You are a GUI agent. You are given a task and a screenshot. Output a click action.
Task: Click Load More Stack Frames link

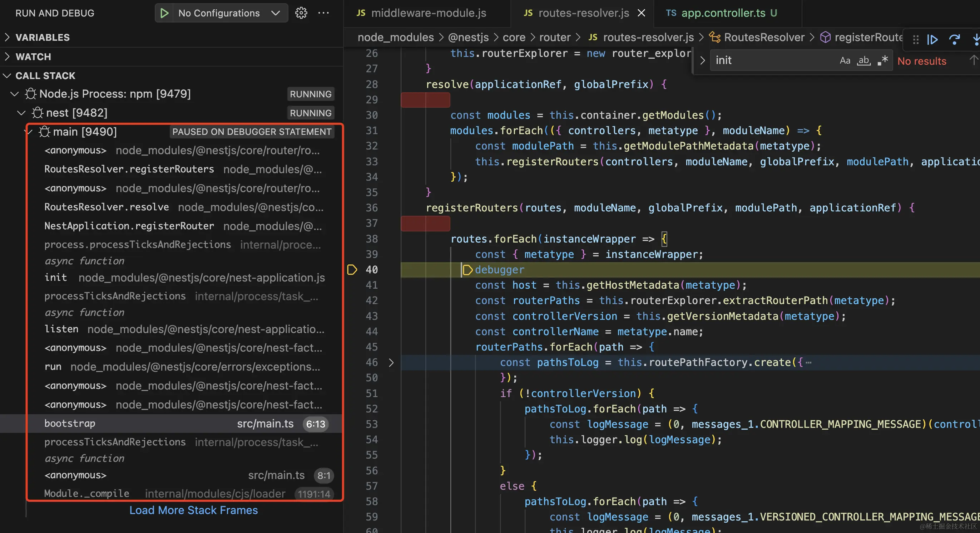click(x=193, y=510)
